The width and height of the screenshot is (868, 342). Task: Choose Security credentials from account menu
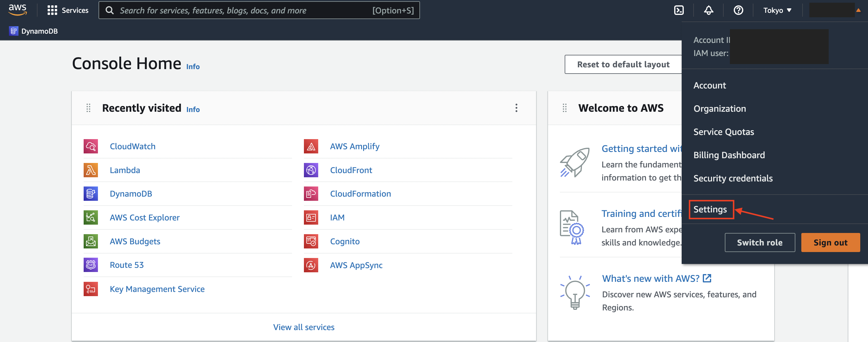tap(733, 178)
